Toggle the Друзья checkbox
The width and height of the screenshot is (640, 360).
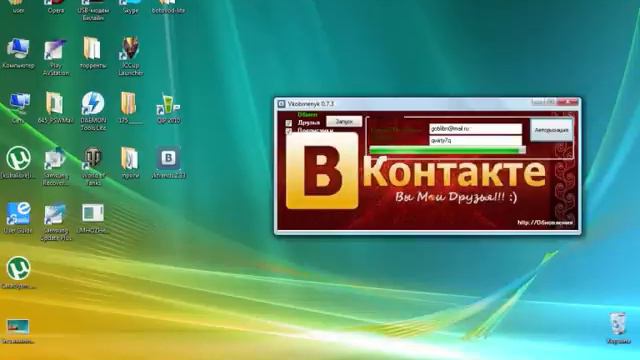289,123
